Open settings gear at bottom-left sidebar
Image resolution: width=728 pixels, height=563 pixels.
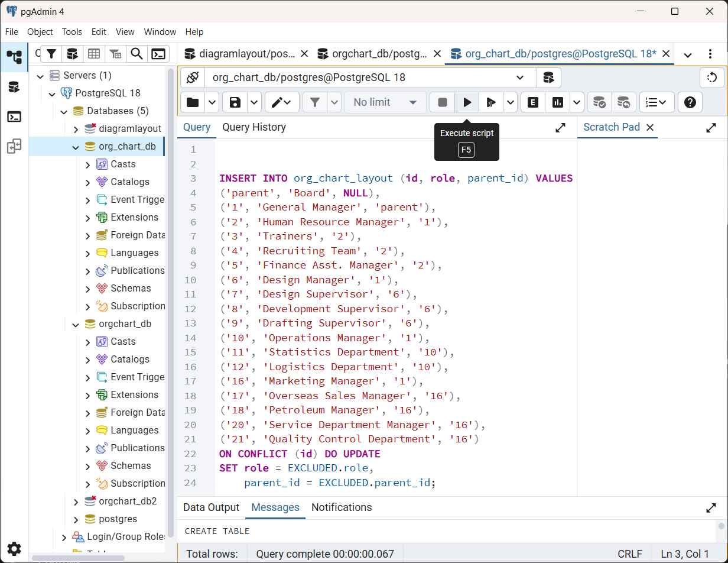pos(14,548)
